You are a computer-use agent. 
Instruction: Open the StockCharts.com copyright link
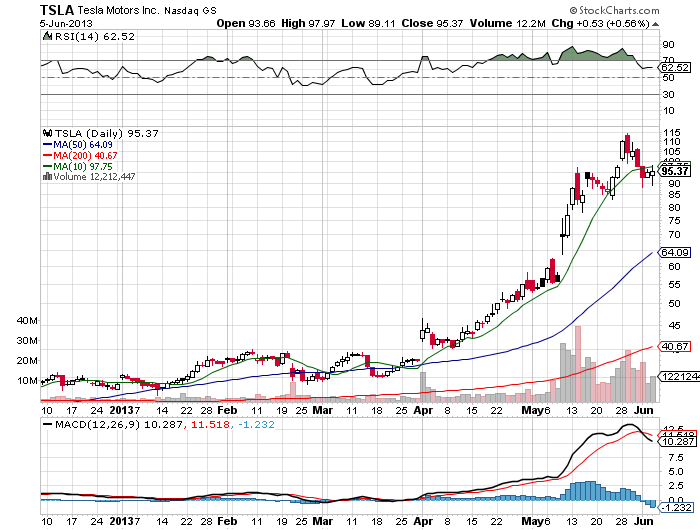[614, 10]
